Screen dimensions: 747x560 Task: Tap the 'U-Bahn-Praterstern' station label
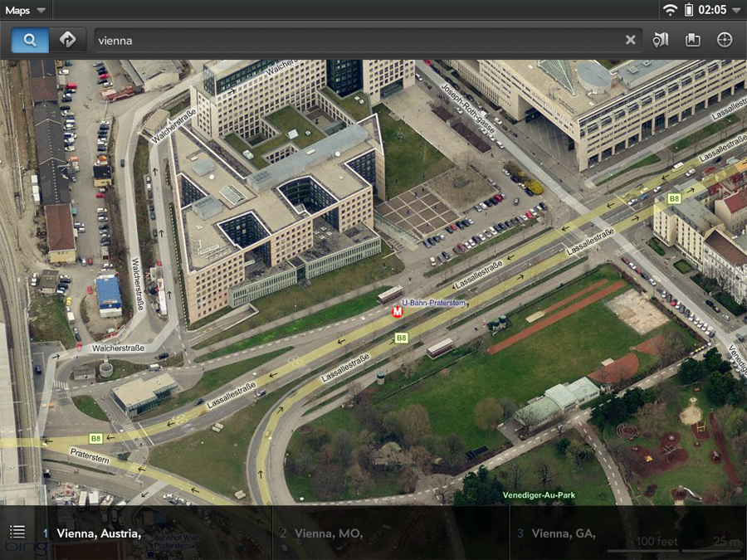point(433,303)
